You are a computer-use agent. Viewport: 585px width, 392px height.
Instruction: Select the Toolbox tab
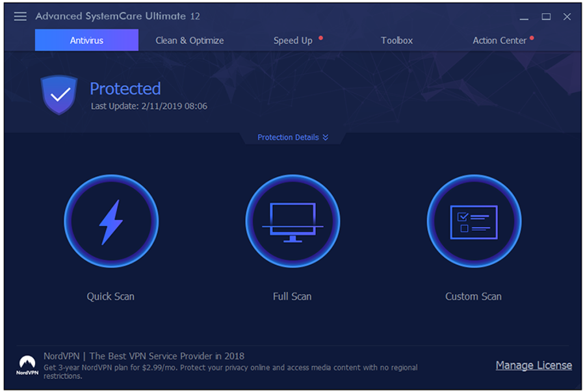coord(396,40)
